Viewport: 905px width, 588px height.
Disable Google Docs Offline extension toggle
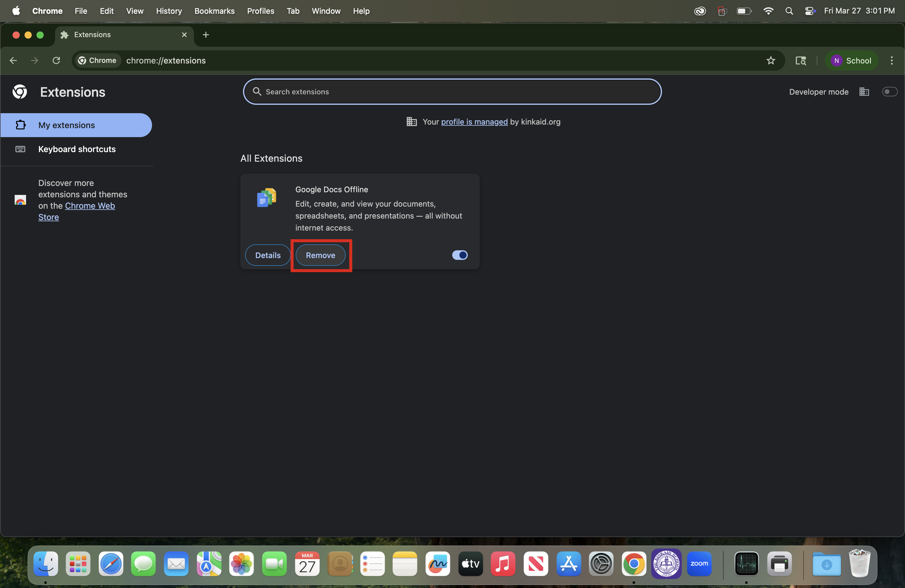point(459,255)
